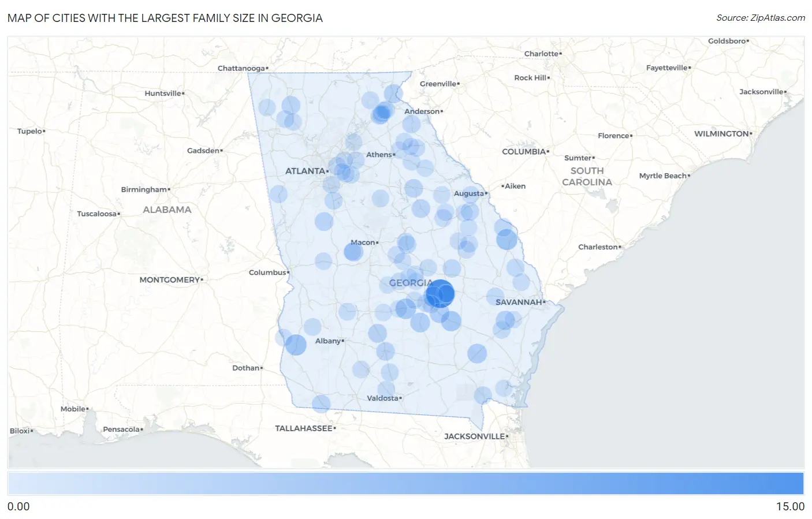Screen dimensions: 812x519
Task: Click the MONTGOMERY city label
Action: click(170, 280)
